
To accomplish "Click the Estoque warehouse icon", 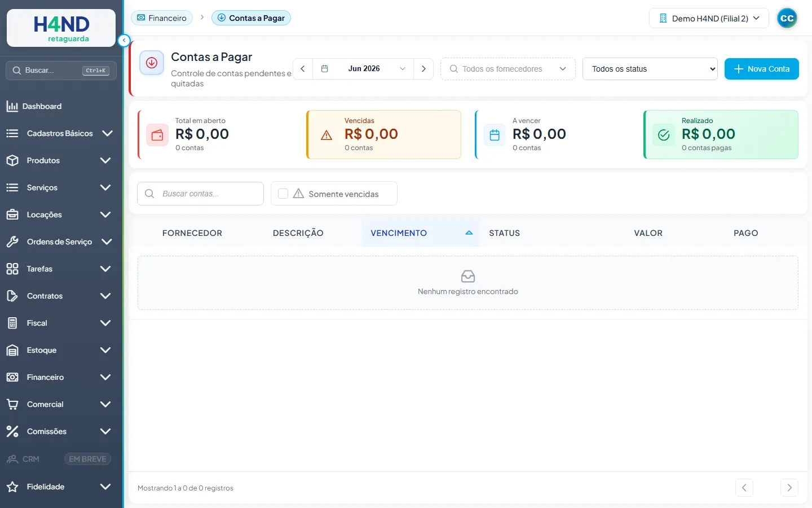I will pos(12,350).
